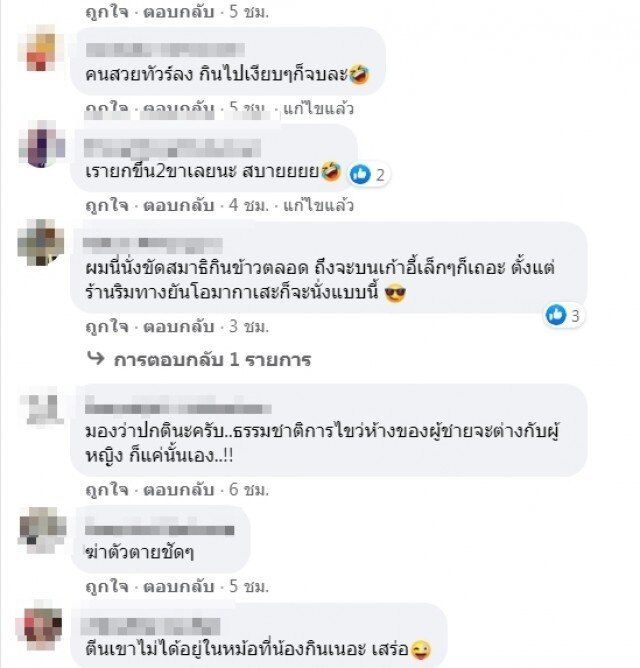Click ถูกใจ under the มองว่าปกตินะครับ comment
The width and height of the screenshot is (640, 668).
[x=107, y=489]
